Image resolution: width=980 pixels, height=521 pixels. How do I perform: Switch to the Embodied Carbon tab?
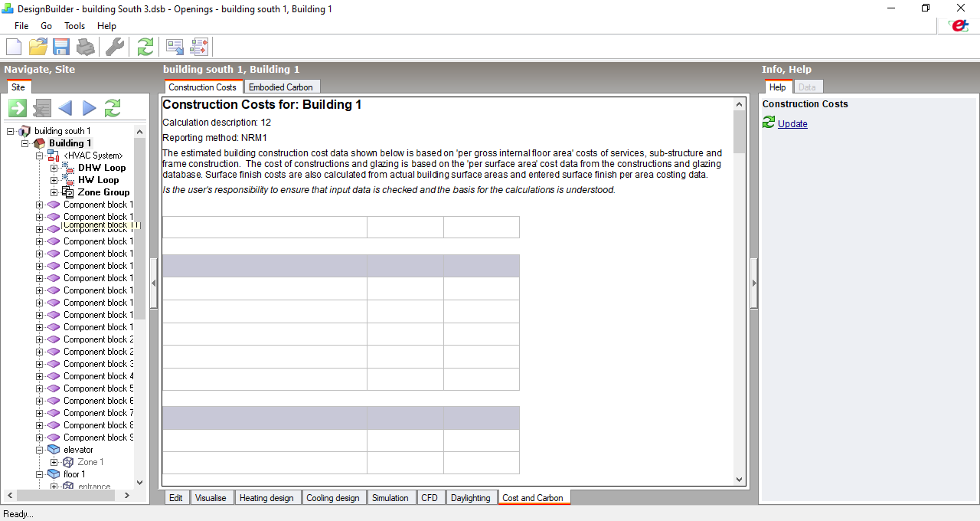tap(281, 87)
